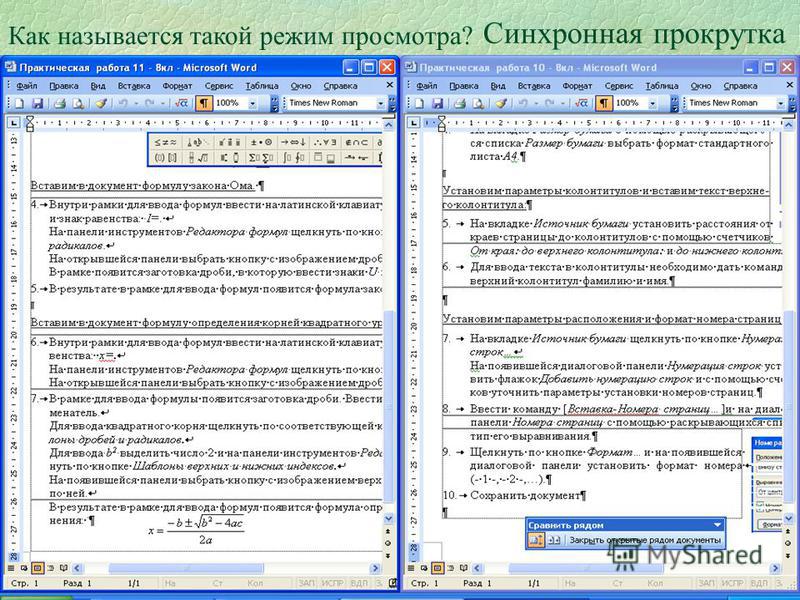Toggle ЗАП indicator in left window status bar
Screen dimensions: 800x600
click(306, 583)
